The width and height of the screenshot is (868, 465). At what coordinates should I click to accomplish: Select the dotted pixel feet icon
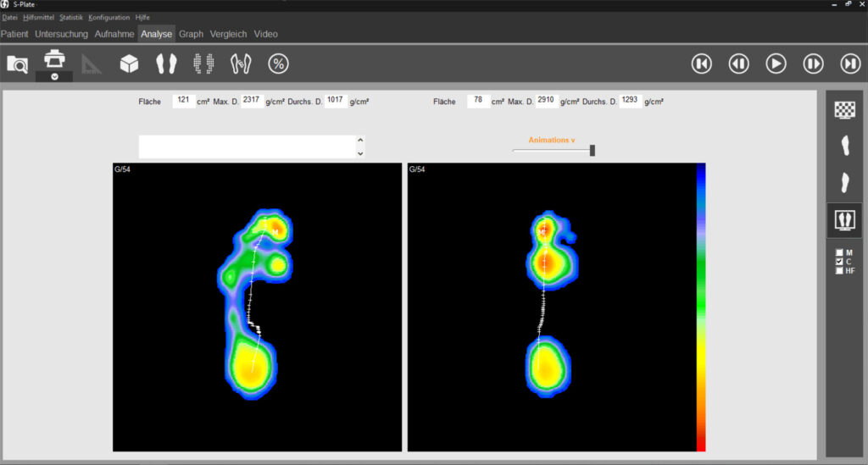tap(203, 64)
